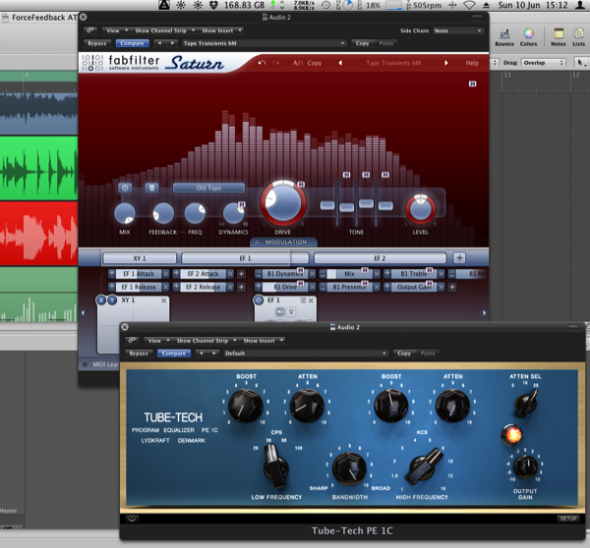
Task: Open the View menu in Tube-Tech window
Action: pyautogui.click(x=158, y=341)
